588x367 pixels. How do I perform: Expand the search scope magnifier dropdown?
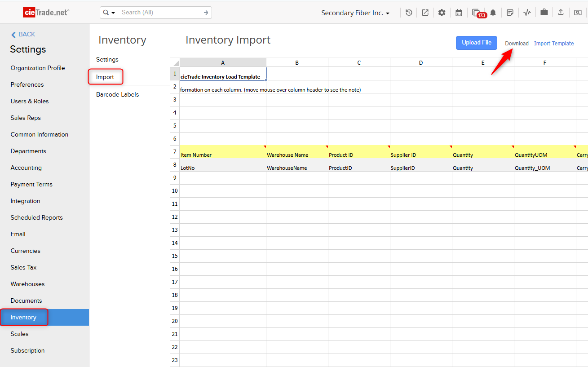(x=109, y=13)
